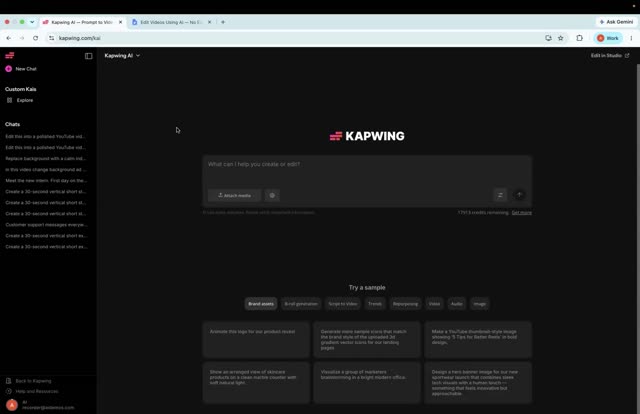Open the Kapwing AI model dropdown
The image size is (640, 414).
122,56
